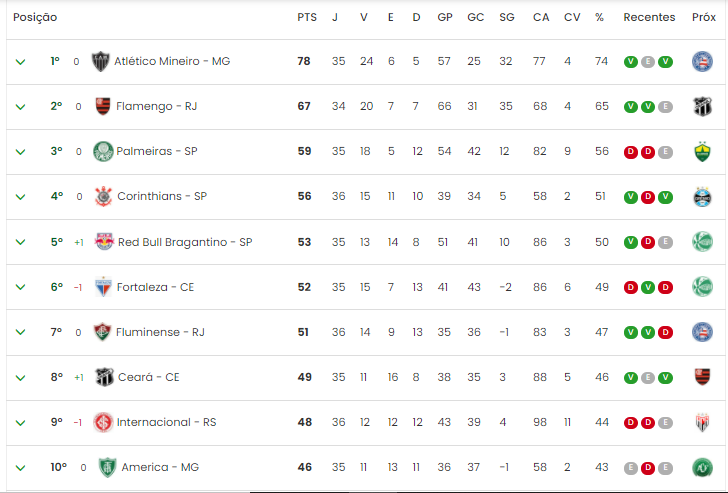This screenshot has width=728, height=493.
Task: Click the Flamengo club crest in second row
Action: (x=103, y=106)
